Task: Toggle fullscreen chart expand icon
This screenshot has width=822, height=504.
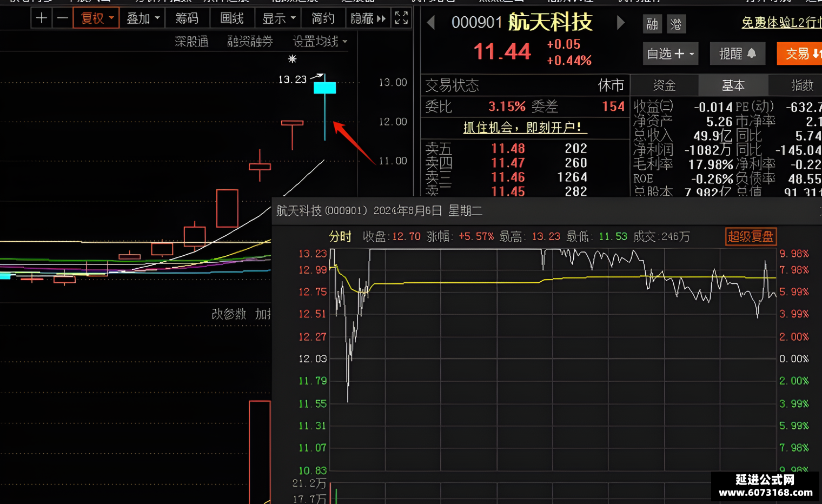Action: [401, 18]
